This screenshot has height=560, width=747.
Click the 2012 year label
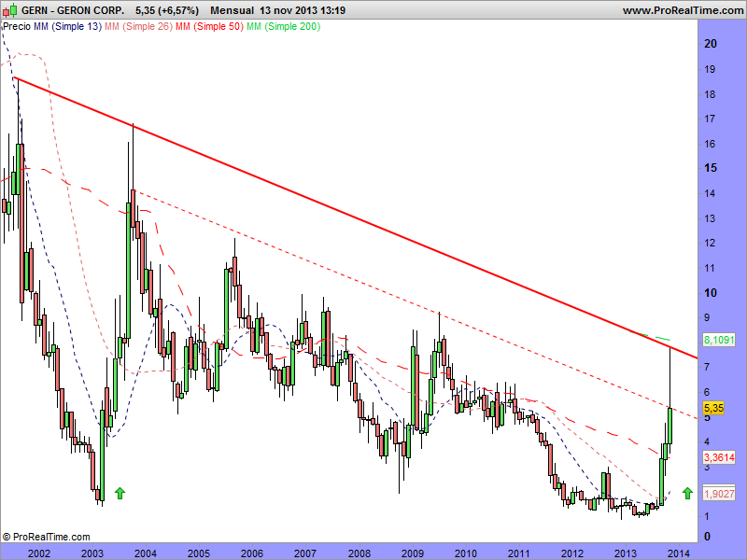[x=572, y=553]
